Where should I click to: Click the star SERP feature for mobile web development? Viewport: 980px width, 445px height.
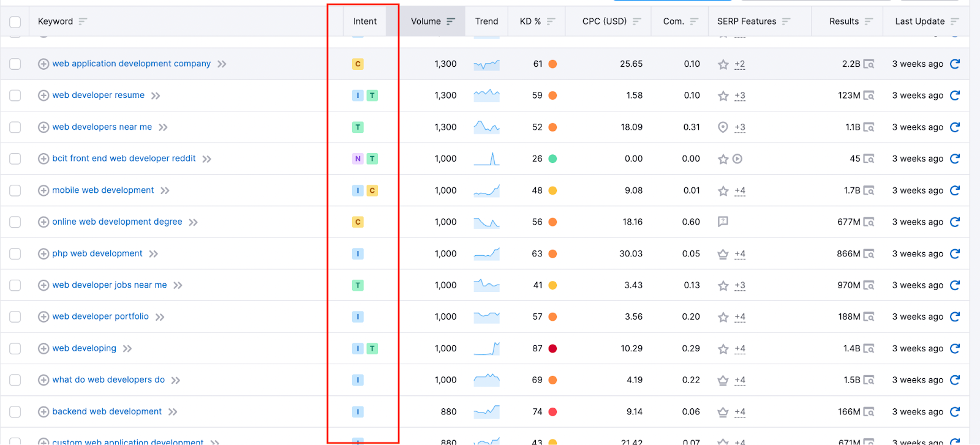(x=723, y=191)
